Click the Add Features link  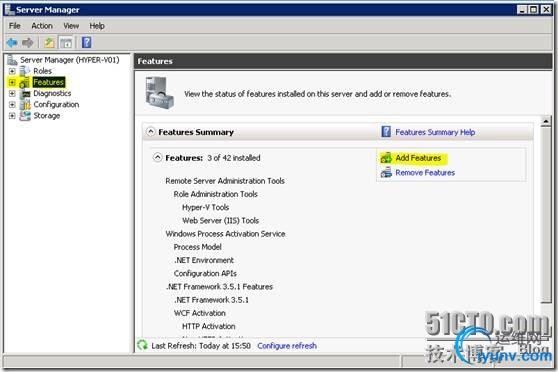[x=418, y=158]
